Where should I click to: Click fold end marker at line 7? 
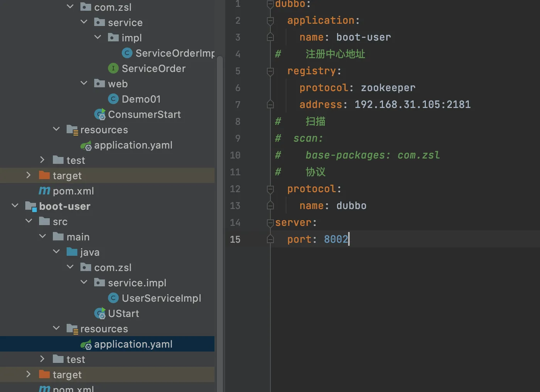click(270, 104)
